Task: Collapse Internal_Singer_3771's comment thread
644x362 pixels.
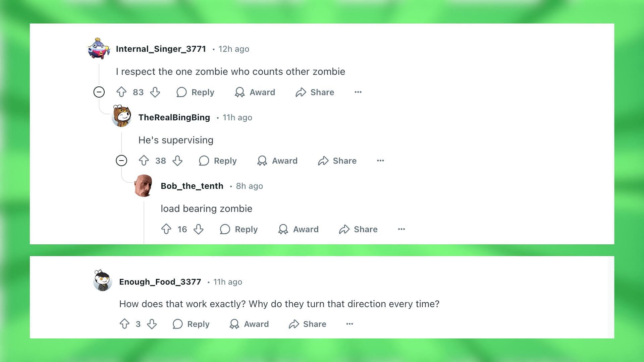Action: pyautogui.click(x=99, y=92)
